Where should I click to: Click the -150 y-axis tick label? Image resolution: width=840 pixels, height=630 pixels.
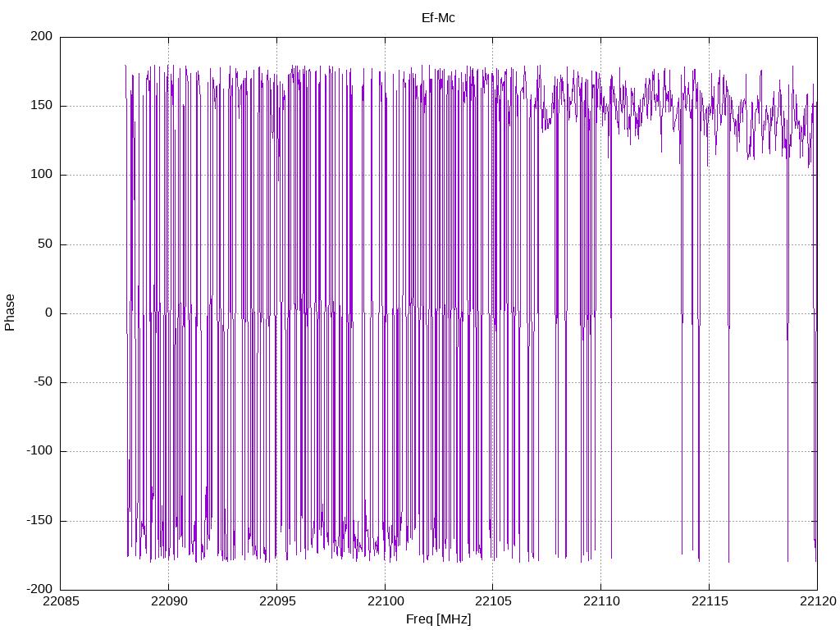(x=39, y=520)
